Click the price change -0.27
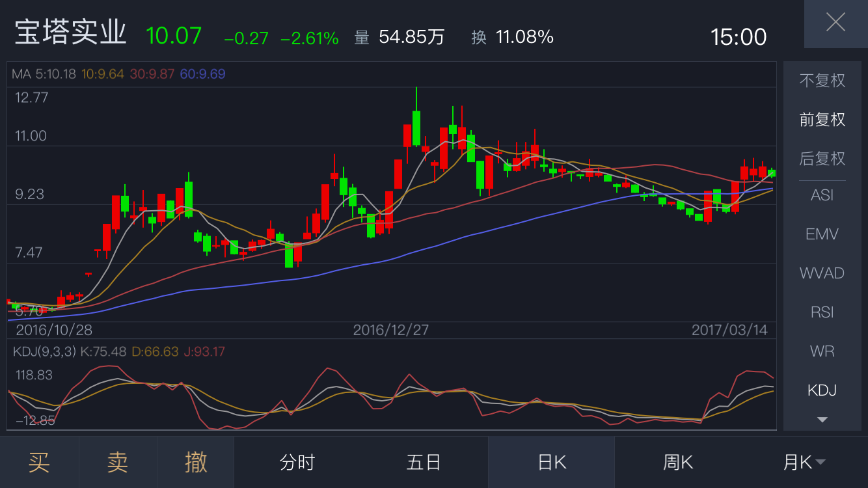Viewport: 868px width, 488px height. coord(246,38)
